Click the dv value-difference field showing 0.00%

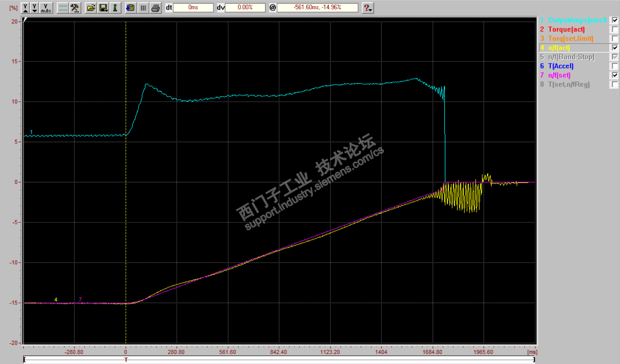(245, 8)
